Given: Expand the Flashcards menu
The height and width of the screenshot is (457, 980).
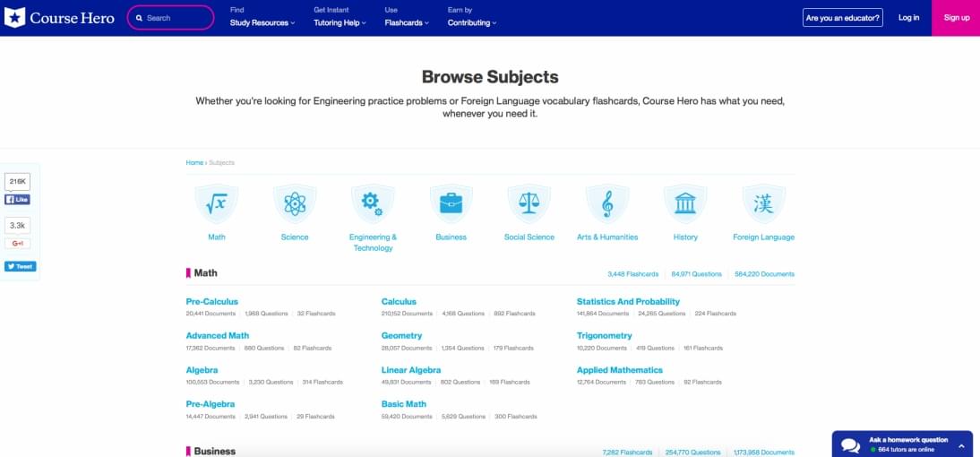Looking at the screenshot, I should tap(407, 22).
